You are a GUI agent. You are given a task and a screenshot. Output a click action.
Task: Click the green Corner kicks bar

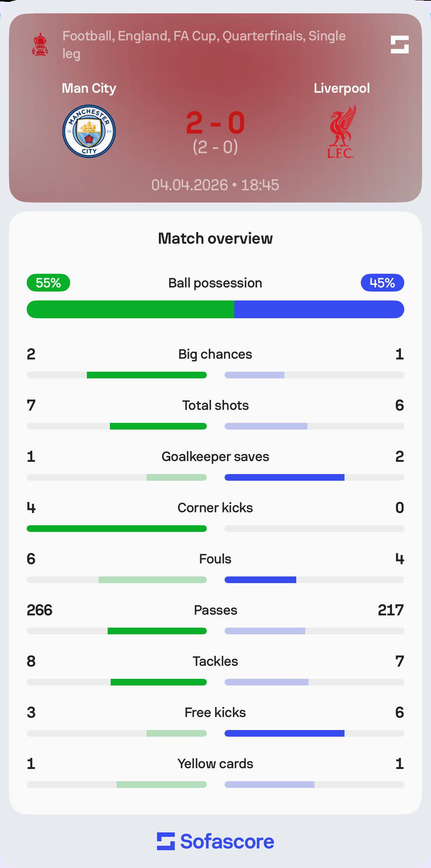[117, 529]
